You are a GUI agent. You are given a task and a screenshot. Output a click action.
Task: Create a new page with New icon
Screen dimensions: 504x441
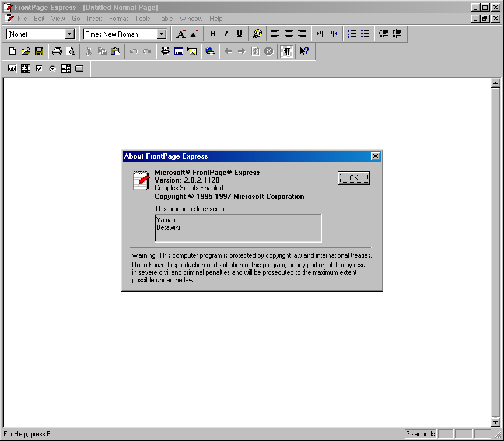[x=12, y=51]
